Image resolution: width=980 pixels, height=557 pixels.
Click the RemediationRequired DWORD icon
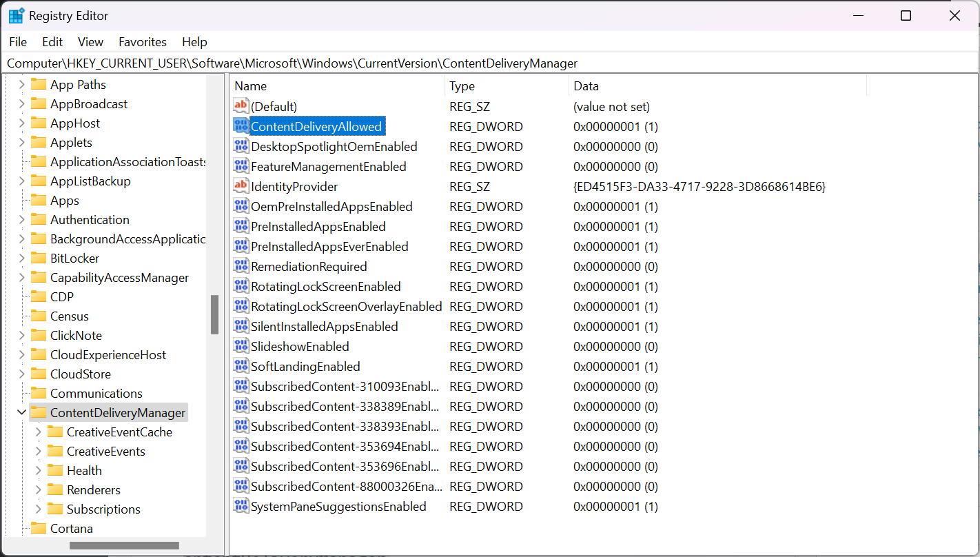tap(241, 266)
